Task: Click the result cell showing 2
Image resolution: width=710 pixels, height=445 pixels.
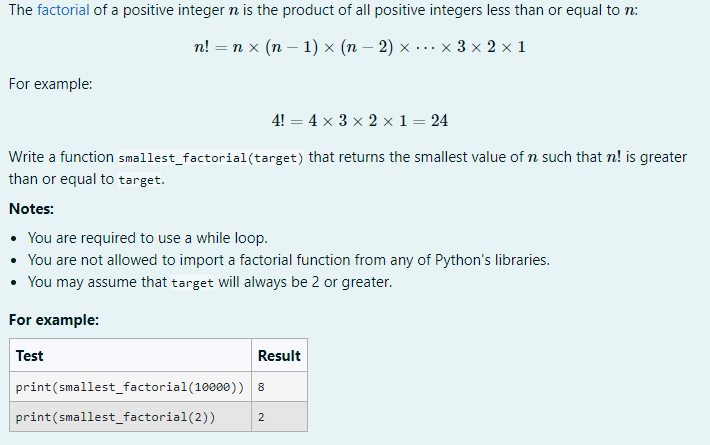Action: click(279, 416)
